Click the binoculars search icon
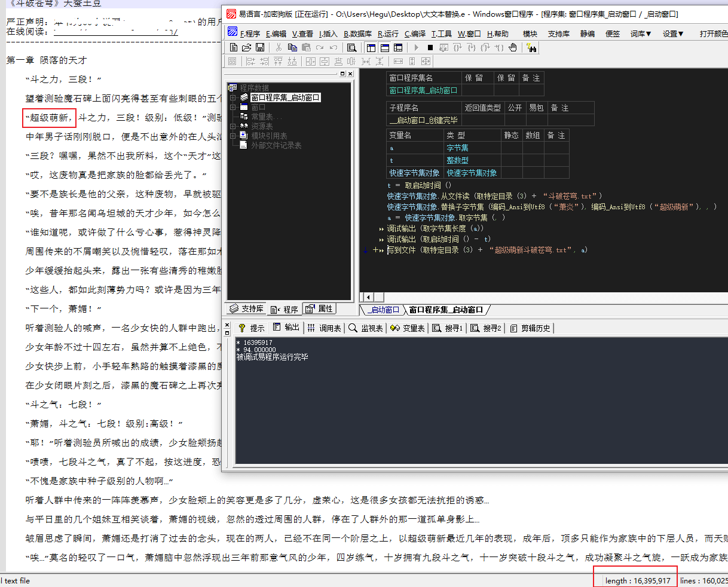The height and width of the screenshot is (587, 728). (531, 47)
